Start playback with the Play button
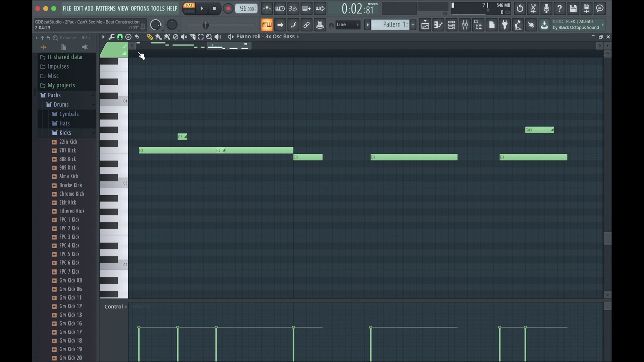The height and width of the screenshot is (362, 644). point(202,8)
